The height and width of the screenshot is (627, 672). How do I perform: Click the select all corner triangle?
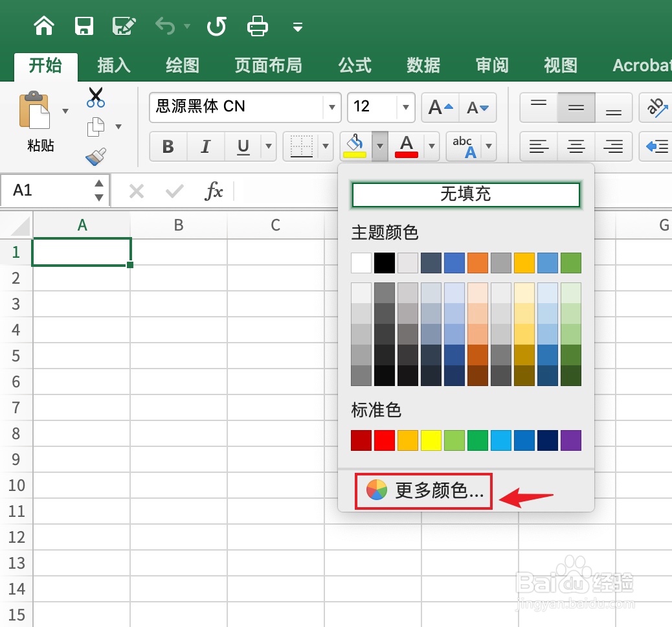(x=19, y=226)
